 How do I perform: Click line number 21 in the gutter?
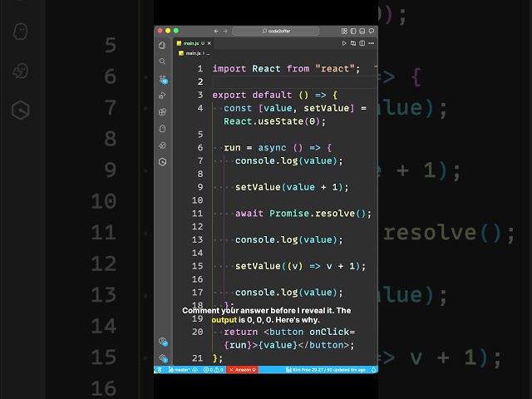198,358
